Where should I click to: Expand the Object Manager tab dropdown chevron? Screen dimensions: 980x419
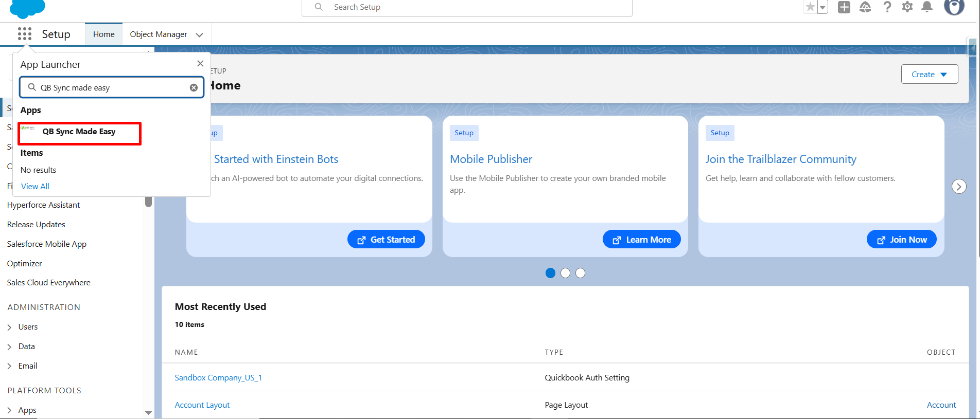200,34
